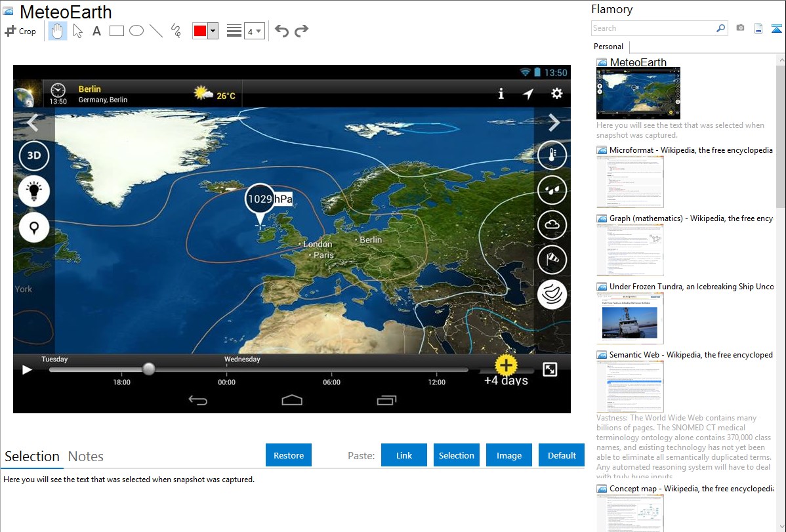786x532 pixels.
Task: Focus the Flamory search field
Action: coord(653,28)
